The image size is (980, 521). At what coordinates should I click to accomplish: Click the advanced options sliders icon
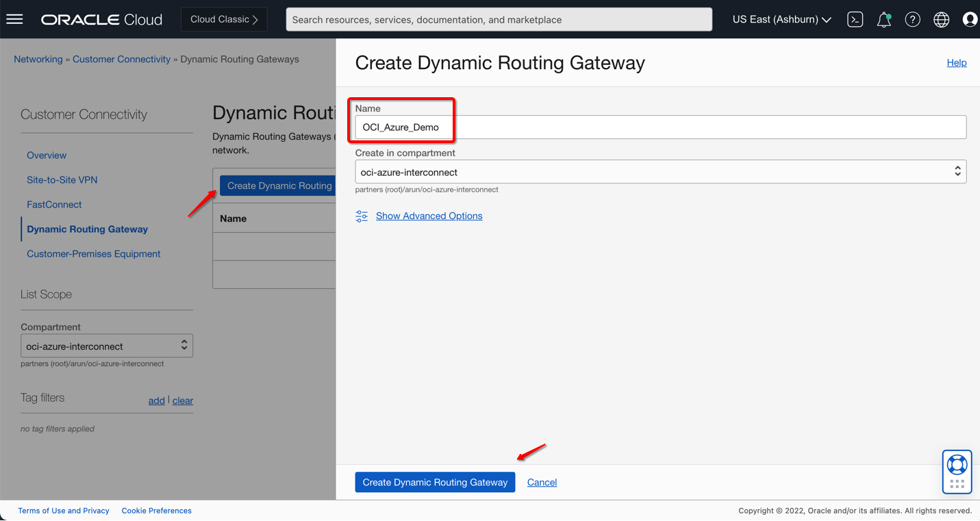[x=362, y=216]
